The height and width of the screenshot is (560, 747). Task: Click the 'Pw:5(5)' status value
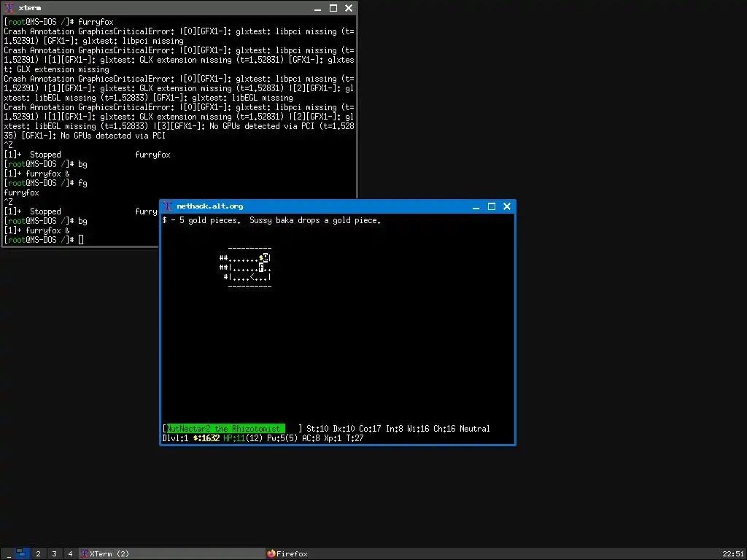[x=282, y=438]
